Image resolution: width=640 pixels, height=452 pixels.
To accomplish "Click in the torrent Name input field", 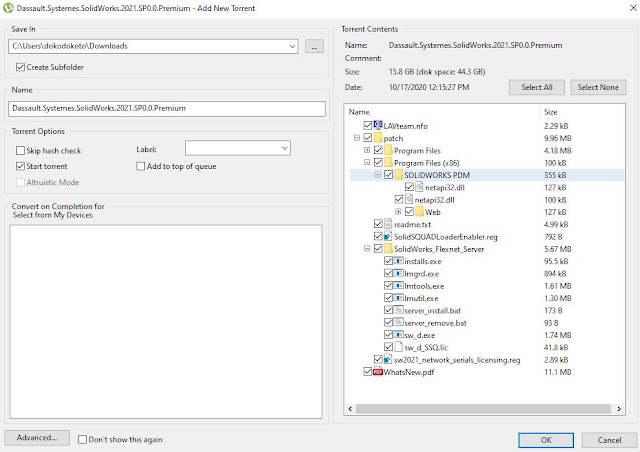I will pos(167,109).
